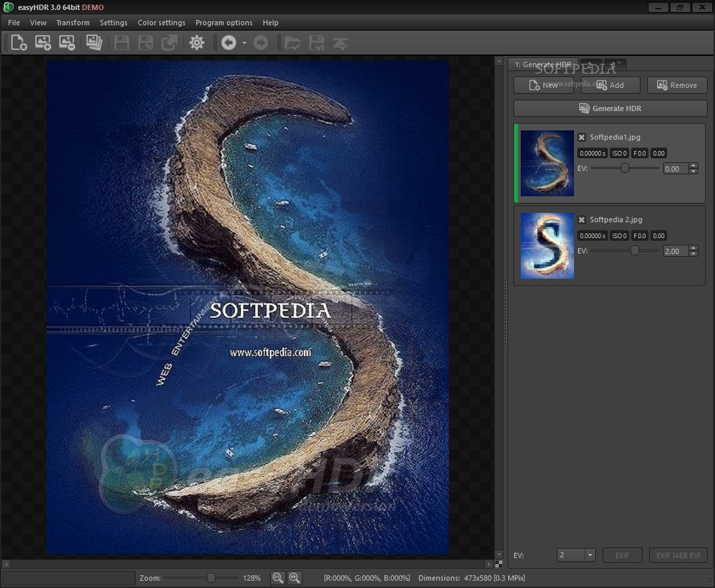Image resolution: width=715 pixels, height=588 pixels.
Task: Select the Softpedia1.jpg thumbnail
Action: [547, 164]
